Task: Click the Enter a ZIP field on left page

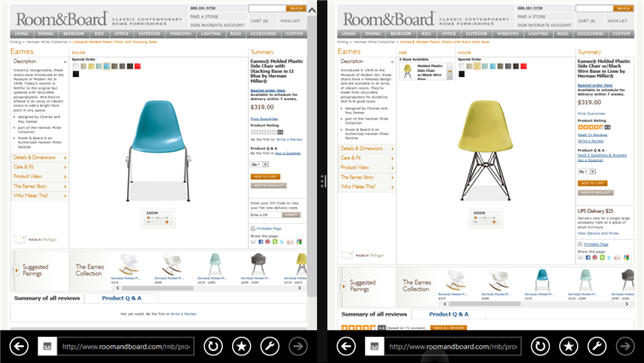Action: tap(266, 215)
